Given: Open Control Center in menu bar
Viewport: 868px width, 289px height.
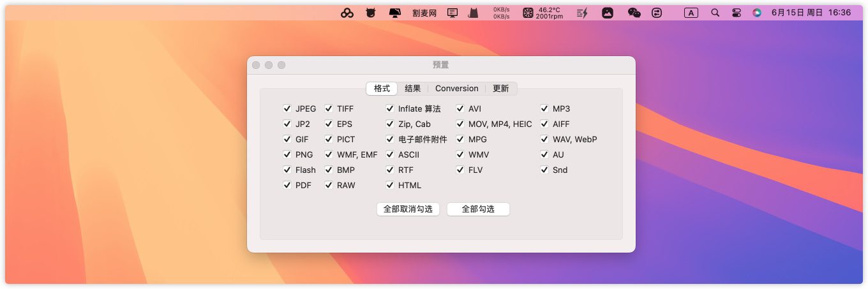Looking at the screenshot, I should (737, 13).
